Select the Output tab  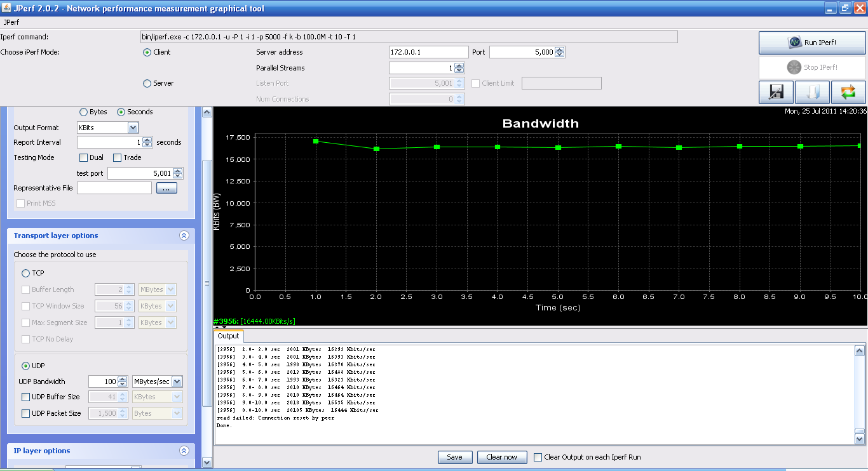pos(228,336)
